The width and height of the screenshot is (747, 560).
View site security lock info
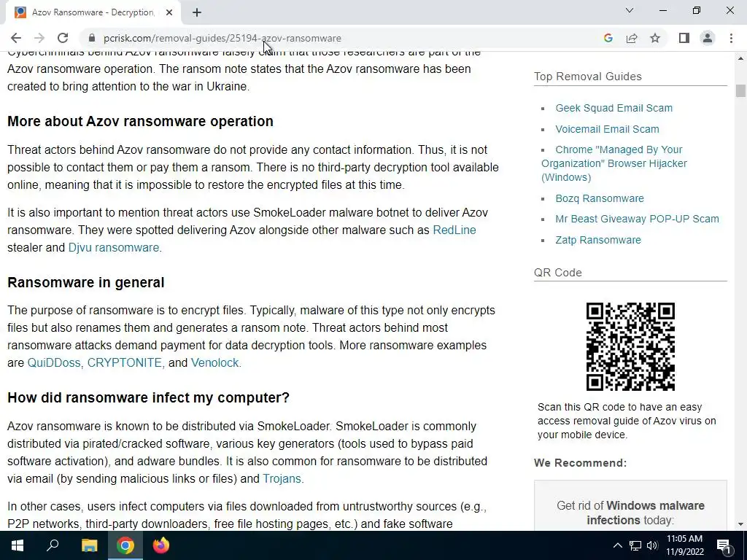(x=92, y=38)
